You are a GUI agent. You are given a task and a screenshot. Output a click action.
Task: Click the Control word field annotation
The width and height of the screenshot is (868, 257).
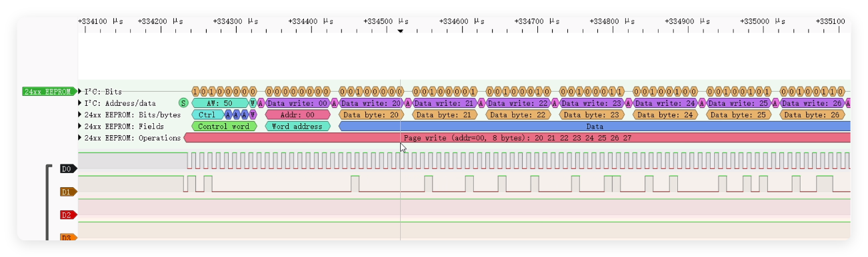pyautogui.click(x=224, y=126)
